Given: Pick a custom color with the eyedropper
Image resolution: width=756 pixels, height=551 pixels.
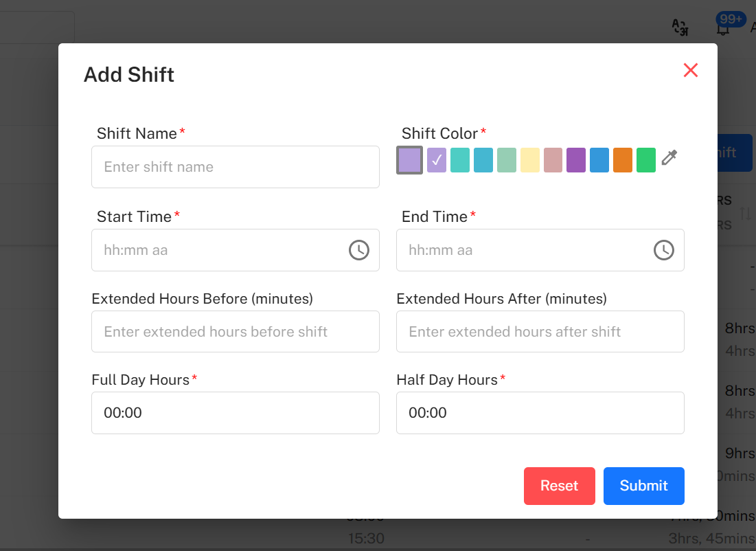Looking at the screenshot, I should [x=669, y=159].
